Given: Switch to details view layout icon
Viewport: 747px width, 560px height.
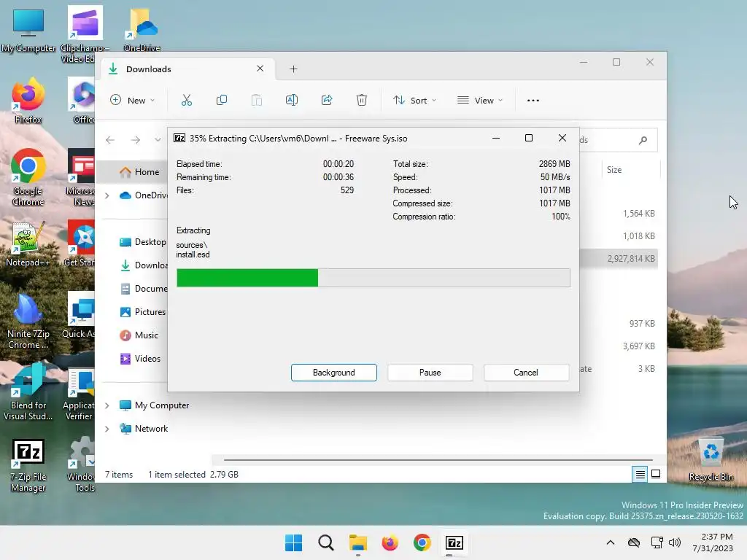Looking at the screenshot, I should [640, 474].
